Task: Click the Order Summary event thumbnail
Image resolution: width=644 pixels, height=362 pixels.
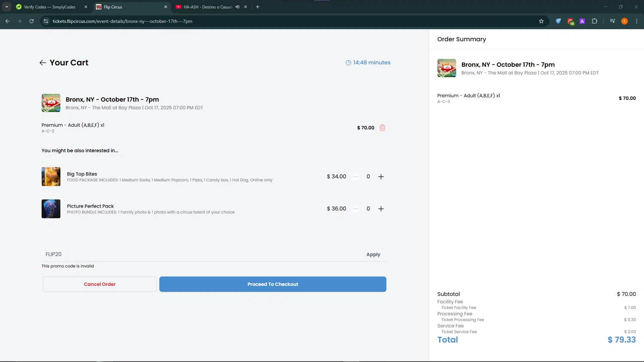Action: click(447, 68)
